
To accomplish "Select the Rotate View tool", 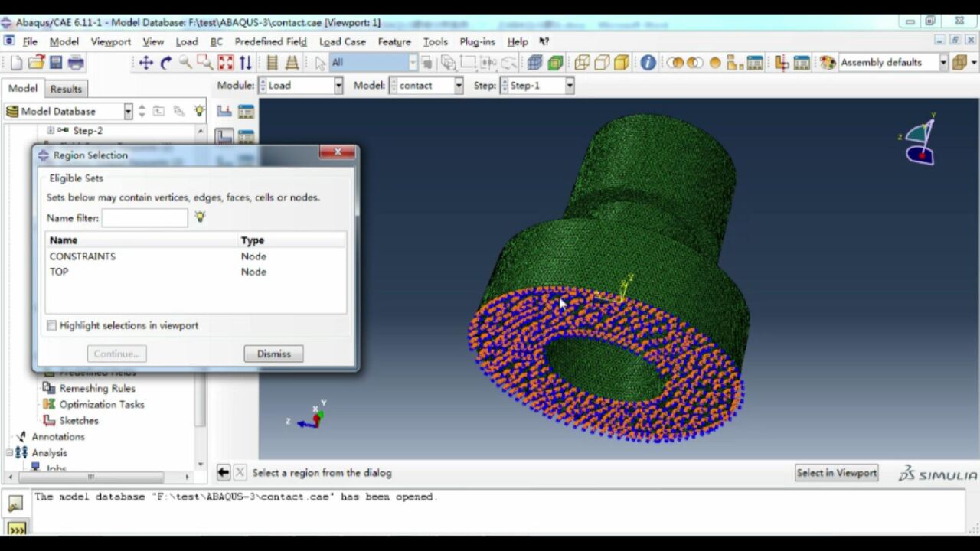I will coord(165,63).
